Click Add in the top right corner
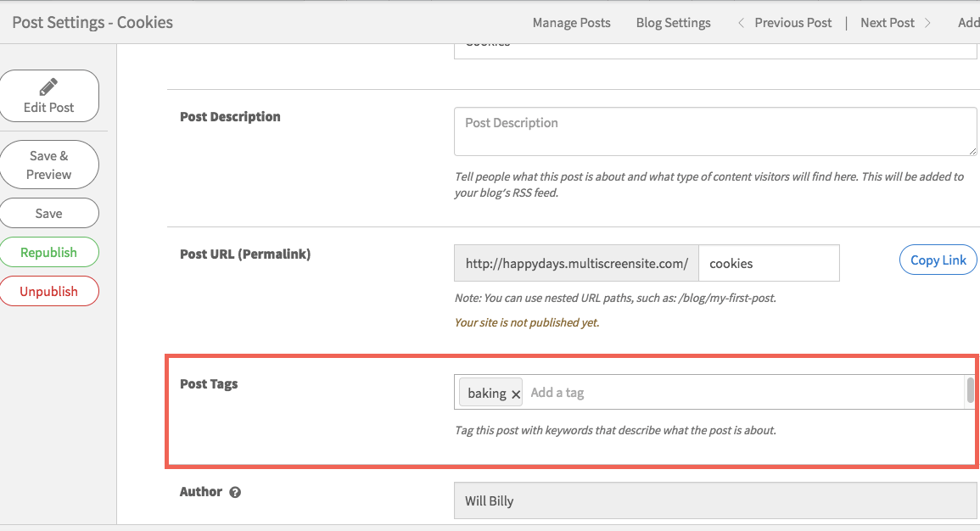Screen dimensions: 980x531 (x=969, y=22)
